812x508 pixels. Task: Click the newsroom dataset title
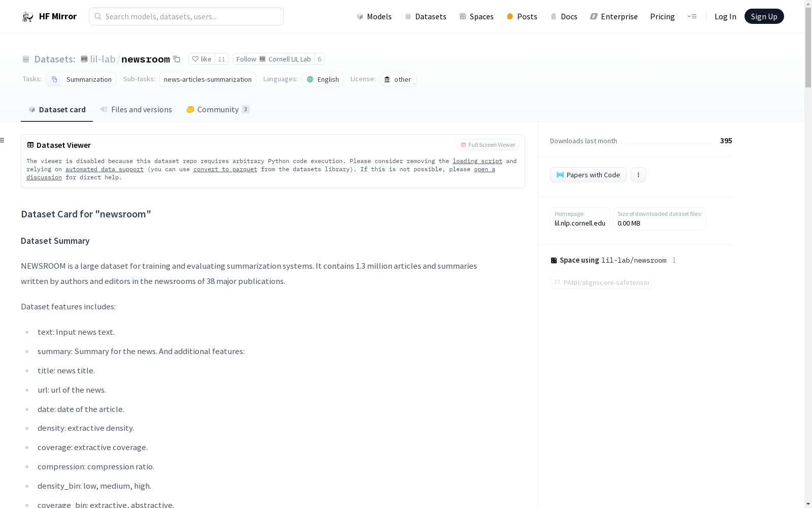click(146, 59)
